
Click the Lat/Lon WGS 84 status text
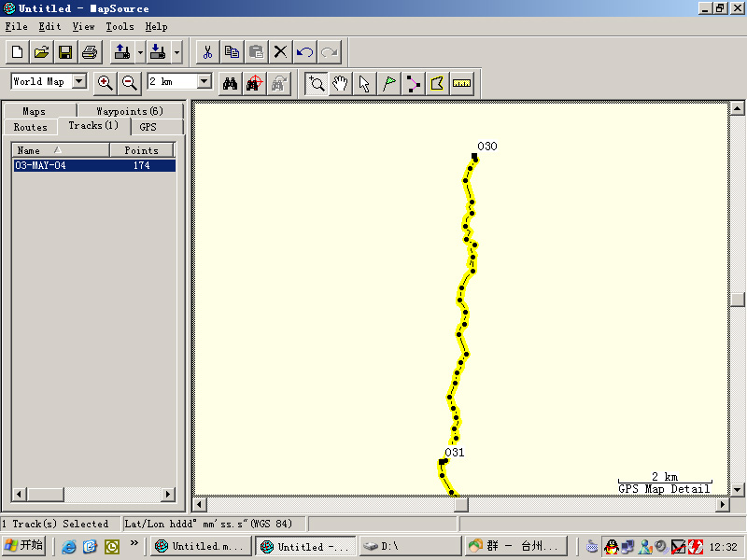tap(208, 524)
